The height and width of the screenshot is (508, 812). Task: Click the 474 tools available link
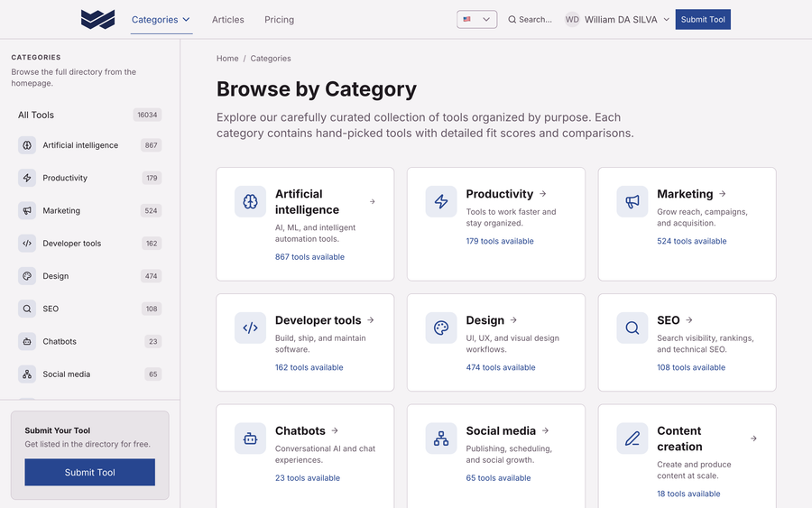501,367
